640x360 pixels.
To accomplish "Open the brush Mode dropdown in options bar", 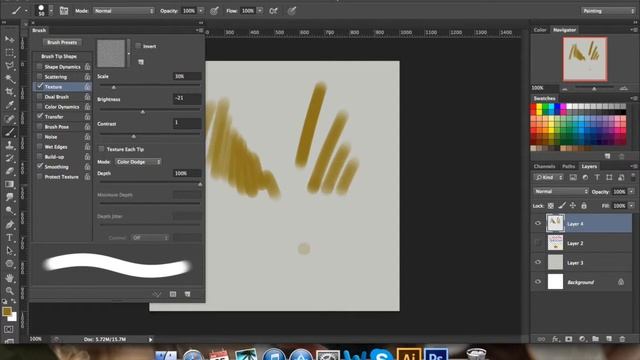I will (x=124, y=11).
